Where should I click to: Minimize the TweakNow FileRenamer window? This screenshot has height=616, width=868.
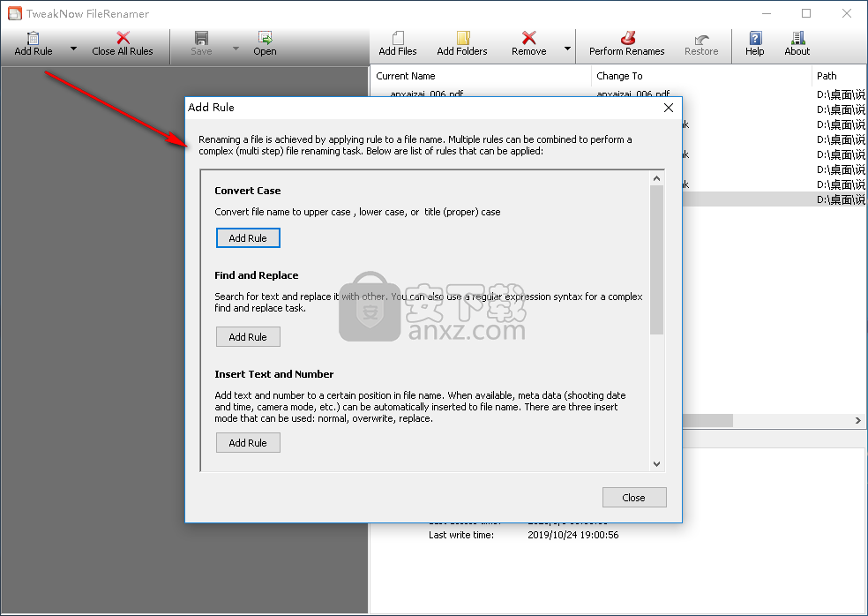click(767, 13)
